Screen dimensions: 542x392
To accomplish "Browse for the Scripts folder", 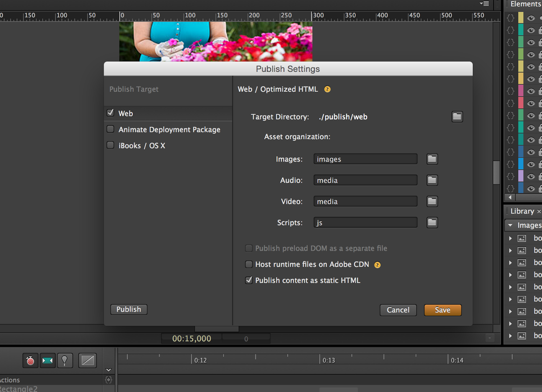I will point(432,223).
